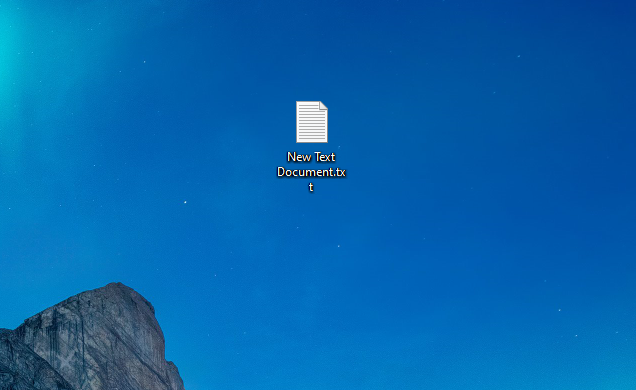Click the teal glow at the wallpaper's left edge
This screenshot has width=636, height=390.
(x=5, y=61)
